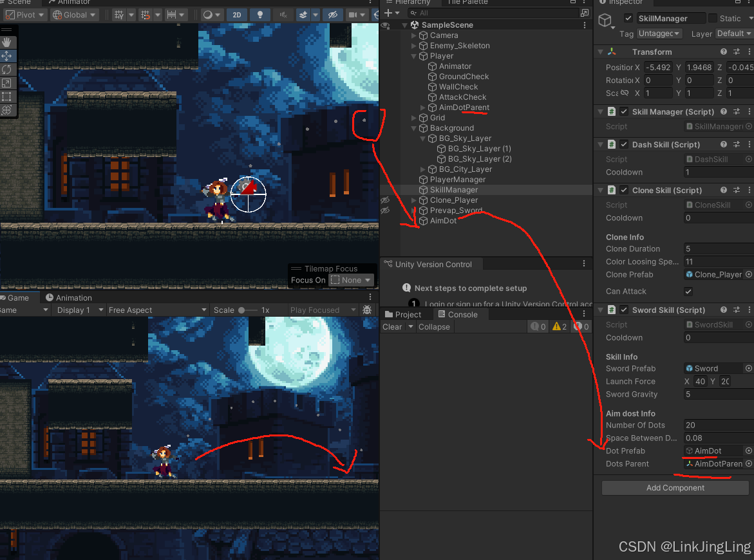Select the WallCheck object
754x560 pixels.
[x=458, y=87]
